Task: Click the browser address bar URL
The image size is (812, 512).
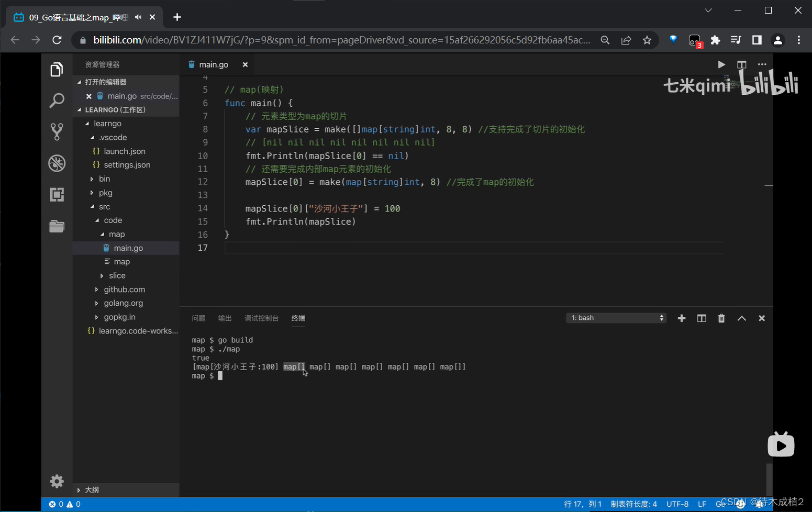Action: coord(342,40)
